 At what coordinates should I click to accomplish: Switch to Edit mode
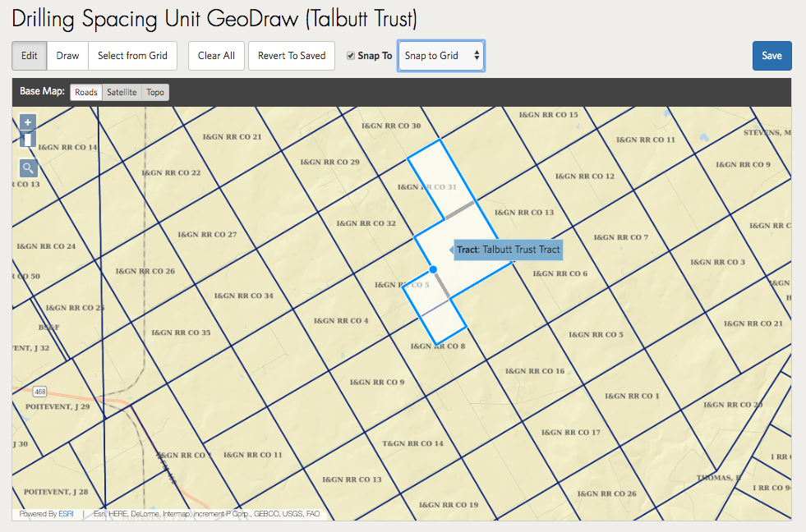30,56
